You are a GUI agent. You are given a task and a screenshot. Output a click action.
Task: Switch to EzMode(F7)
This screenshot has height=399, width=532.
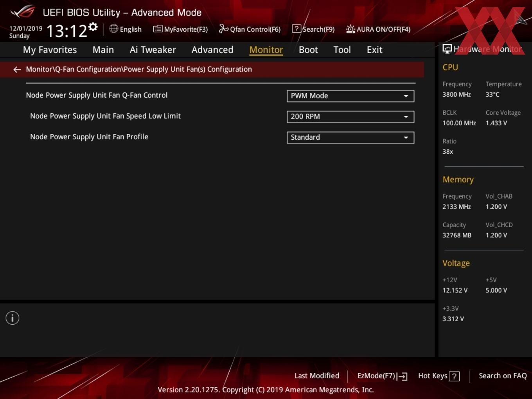point(382,376)
